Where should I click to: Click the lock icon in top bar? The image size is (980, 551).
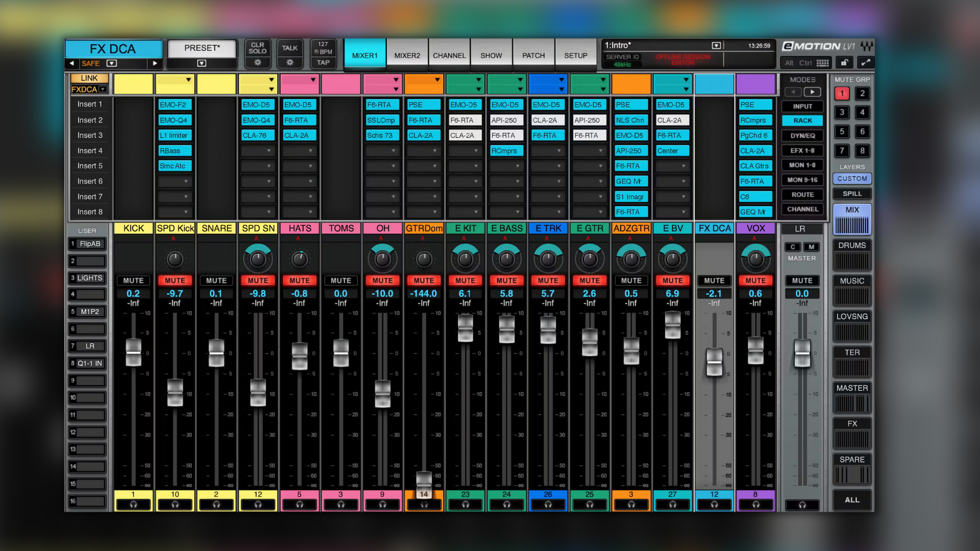(844, 63)
